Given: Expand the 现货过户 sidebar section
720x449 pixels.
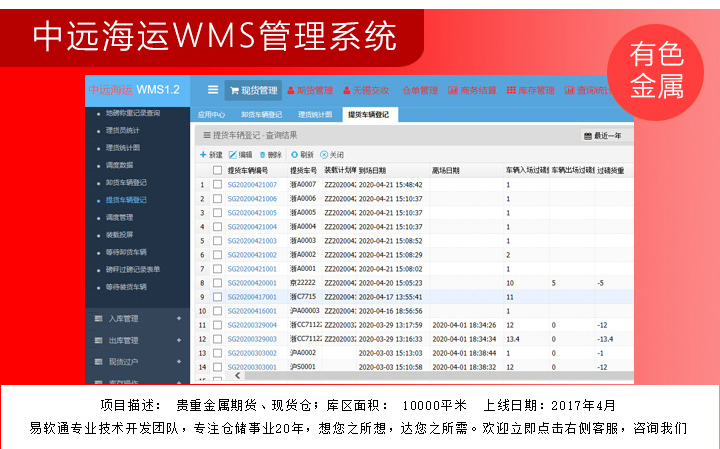Looking at the screenshot, I should click(137, 362).
